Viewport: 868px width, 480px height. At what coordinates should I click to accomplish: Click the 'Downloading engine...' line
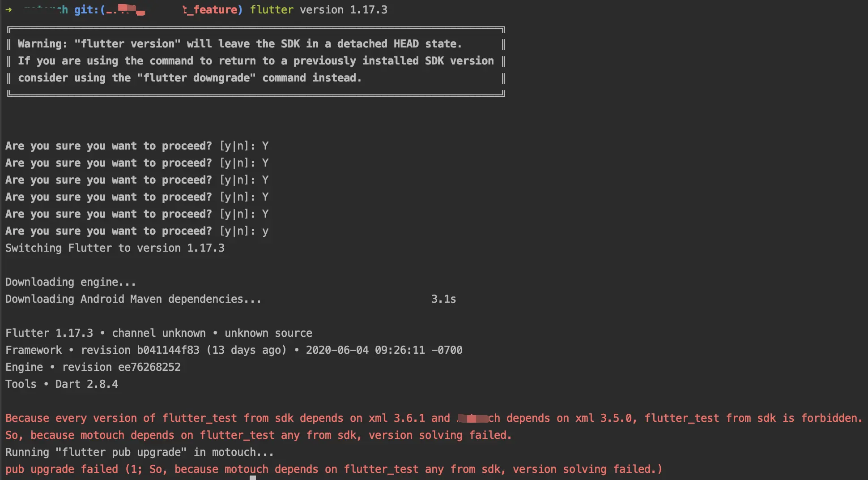(70, 282)
